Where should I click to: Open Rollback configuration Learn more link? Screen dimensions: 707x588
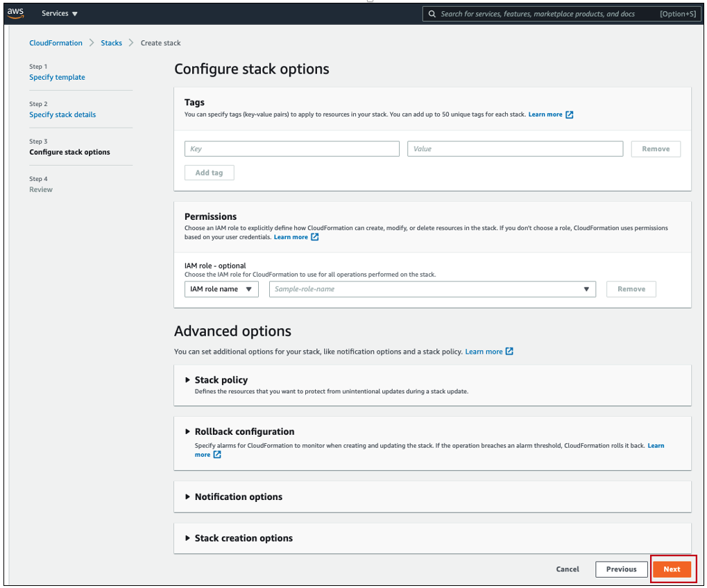656,446
